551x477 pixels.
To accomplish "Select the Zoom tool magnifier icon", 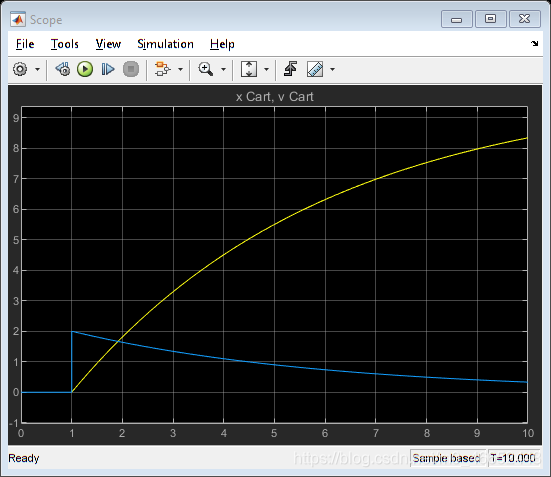I will click(x=206, y=69).
